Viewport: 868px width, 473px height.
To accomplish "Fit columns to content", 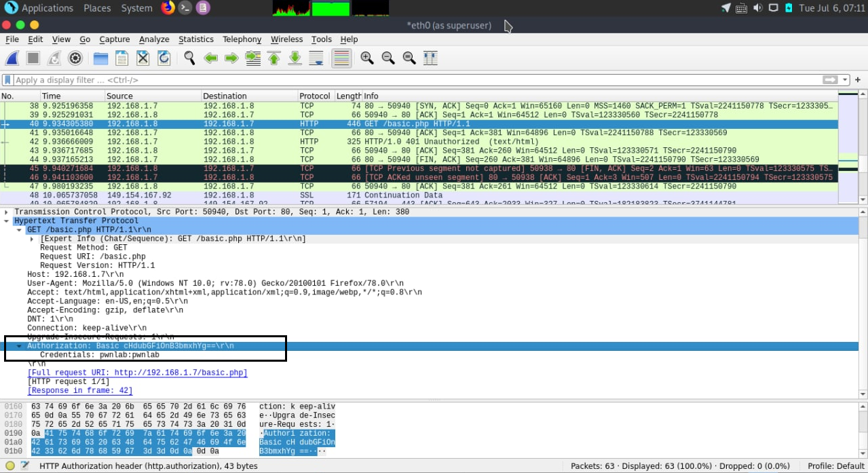I will click(x=430, y=58).
